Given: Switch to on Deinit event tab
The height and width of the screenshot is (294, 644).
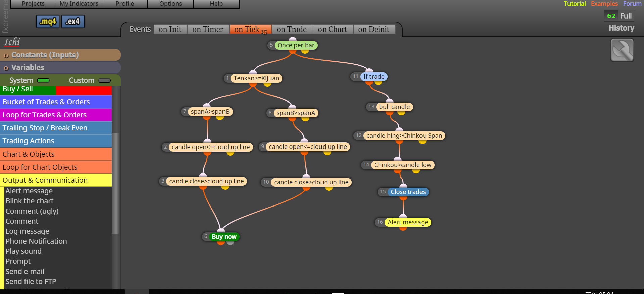Looking at the screenshot, I should pyautogui.click(x=374, y=30).
